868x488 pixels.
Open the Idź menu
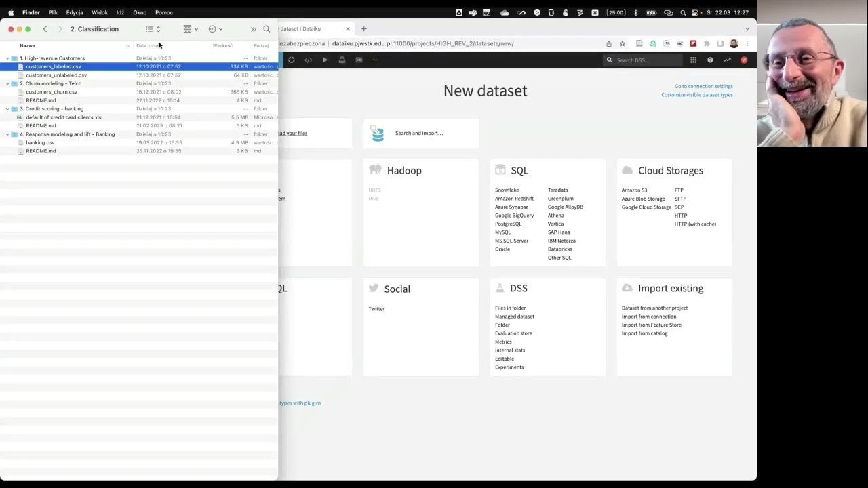tap(120, 12)
